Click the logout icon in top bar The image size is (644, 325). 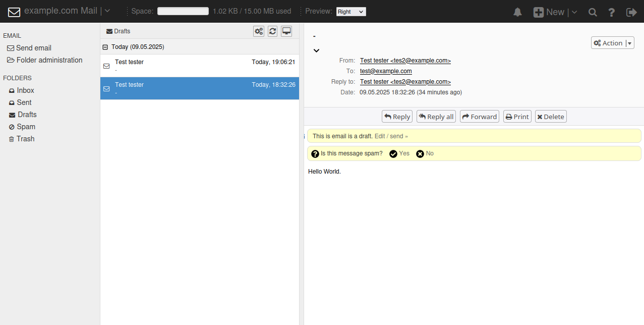[631, 12]
